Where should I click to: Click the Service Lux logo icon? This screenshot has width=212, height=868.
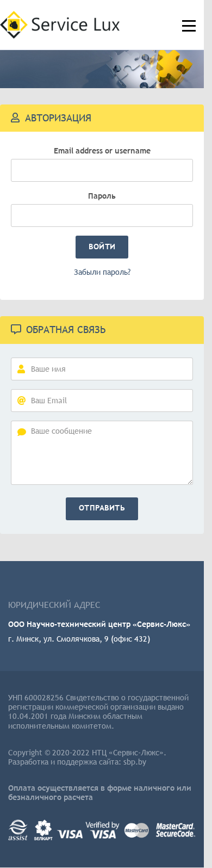click(14, 24)
